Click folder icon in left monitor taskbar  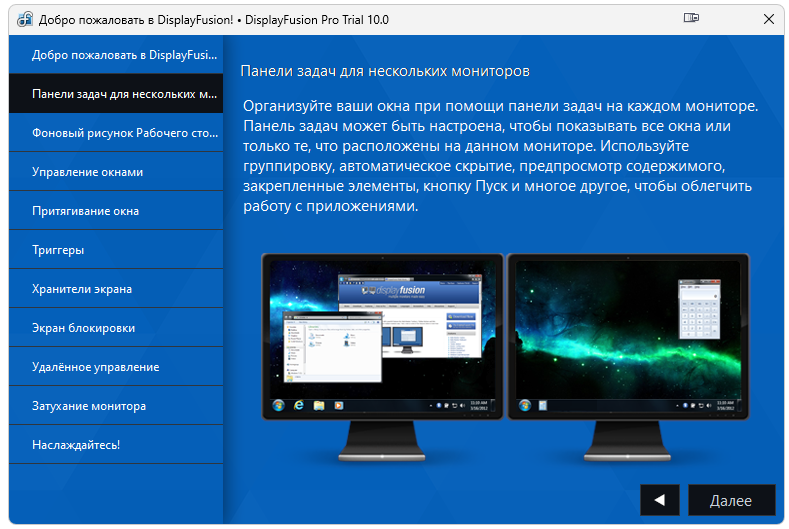tap(319, 405)
